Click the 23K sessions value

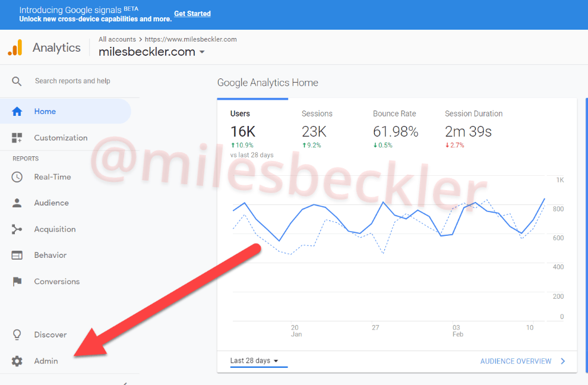click(x=314, y=132)
